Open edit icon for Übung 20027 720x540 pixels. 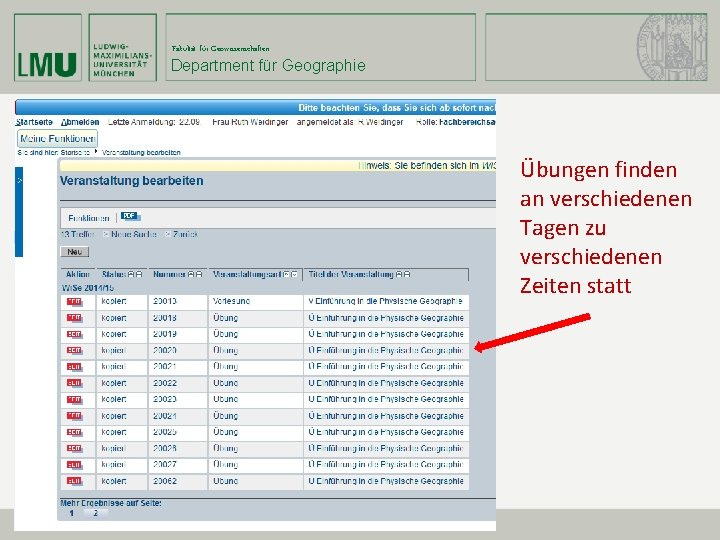pyautogui.click(x=74, y=465)
